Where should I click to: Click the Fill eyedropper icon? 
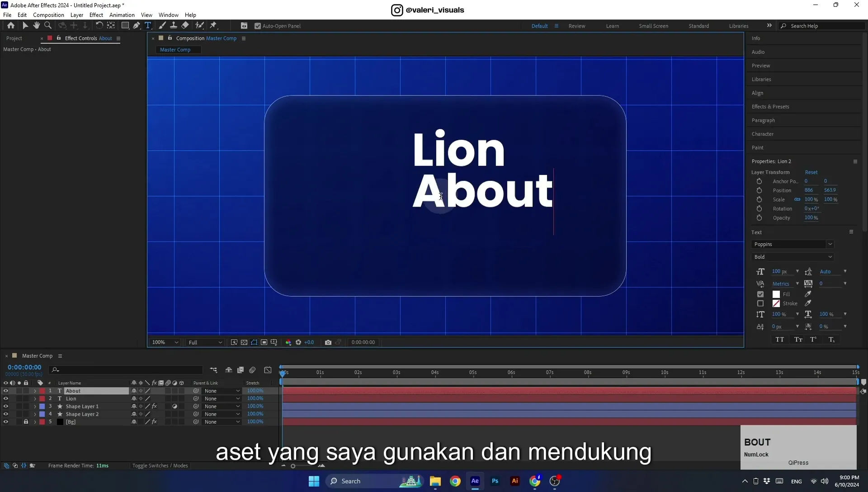pyautogui.click(x=808, y=294)
